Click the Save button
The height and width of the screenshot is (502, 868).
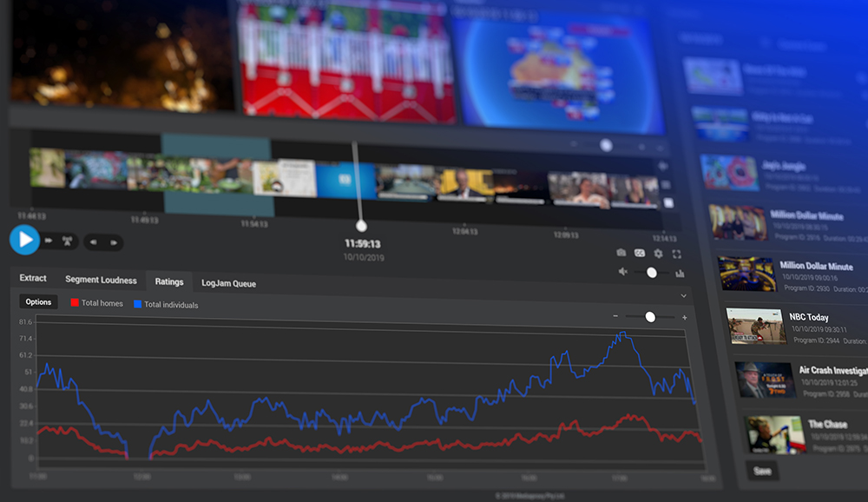(x=762, y=472)
